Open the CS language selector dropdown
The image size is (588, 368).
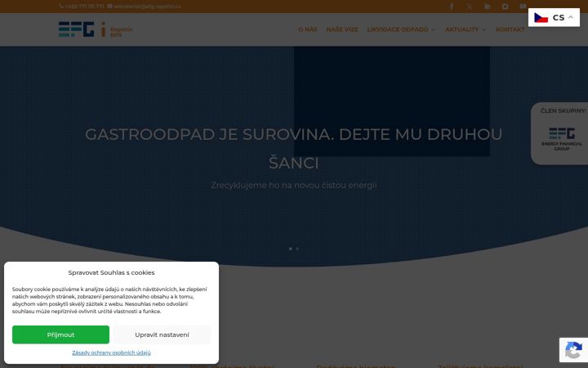tap(554, 17)
